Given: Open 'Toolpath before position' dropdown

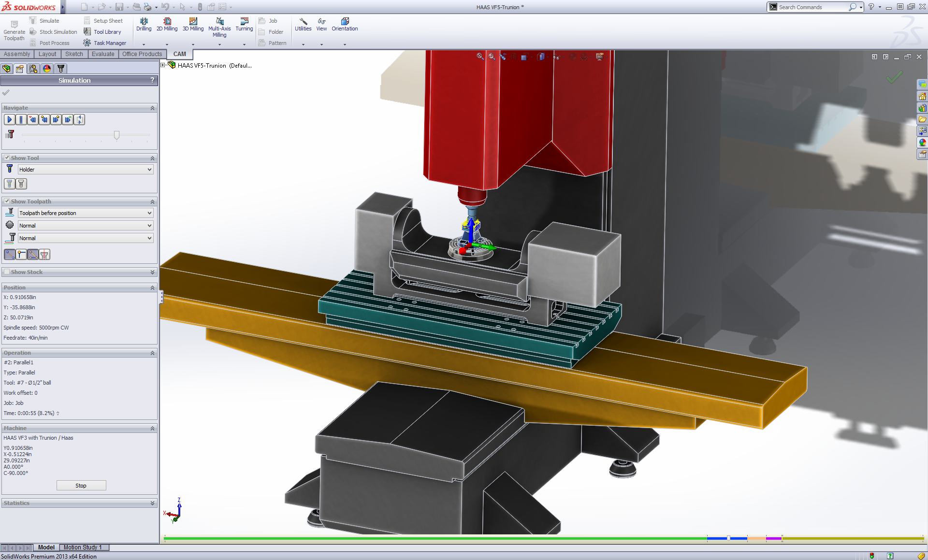Looking at the screenshot, I should (86, 213).
